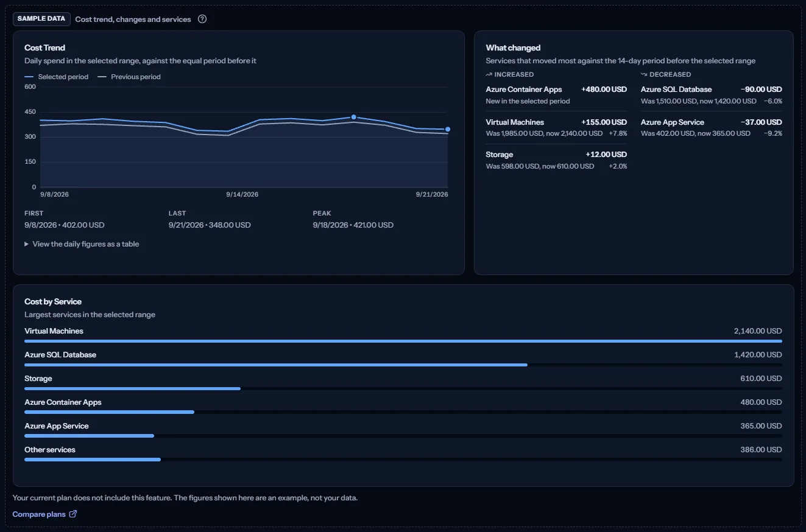Click the peak data point on the chart
This screenshot has width=806, height=532.
tap(353, 117)
